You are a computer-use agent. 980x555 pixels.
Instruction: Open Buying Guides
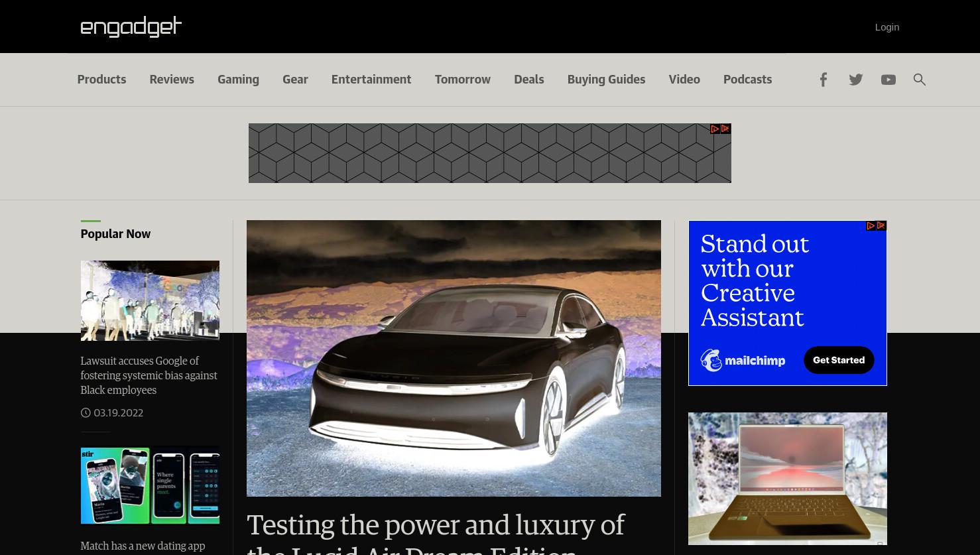click(x=606, y=80)
